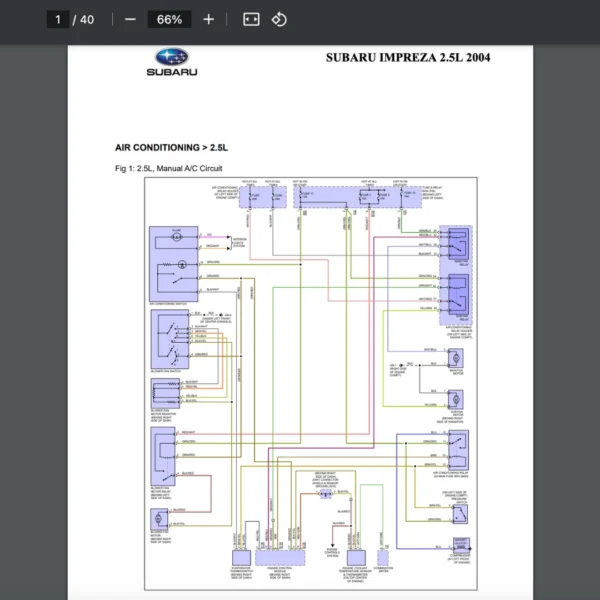Click the zoom out minus button
Screen dimensions: 600x600
[x=130, y=19]
